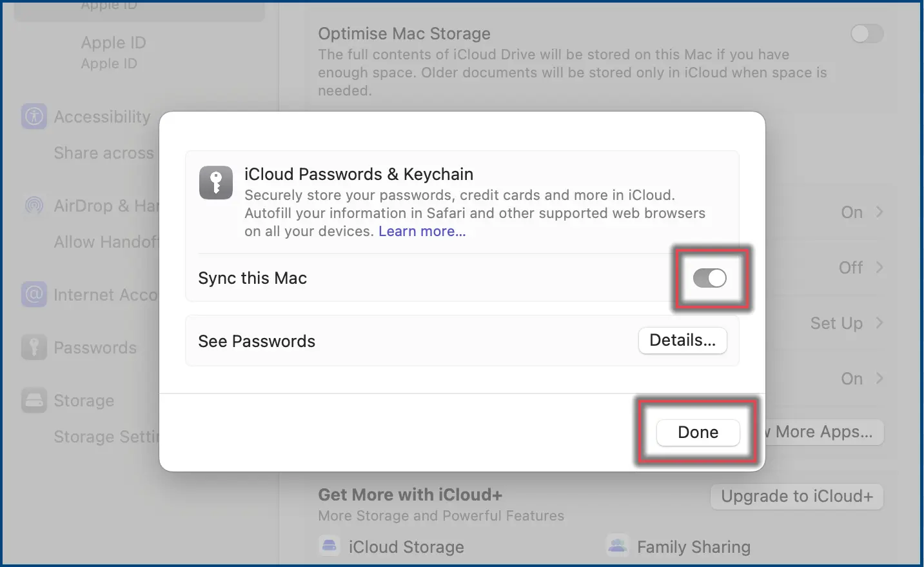
Task: Click Details… next to See Passwords
Action: pos(683,340)
